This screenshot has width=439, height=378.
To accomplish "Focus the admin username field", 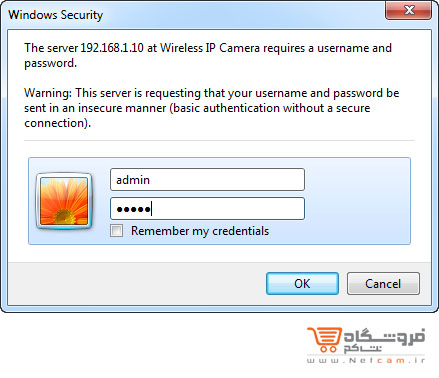I will tap(207, 180).
